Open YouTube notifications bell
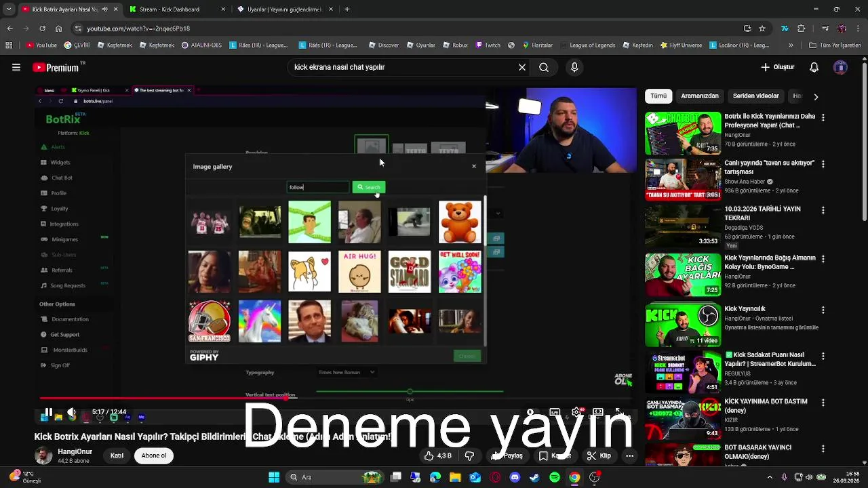 (814, 67)
